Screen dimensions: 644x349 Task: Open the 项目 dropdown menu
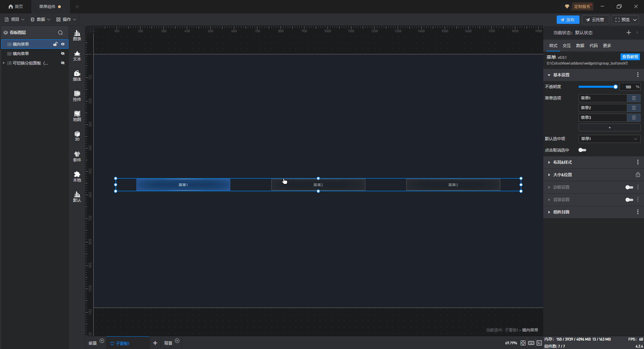(x=14, y=20)
